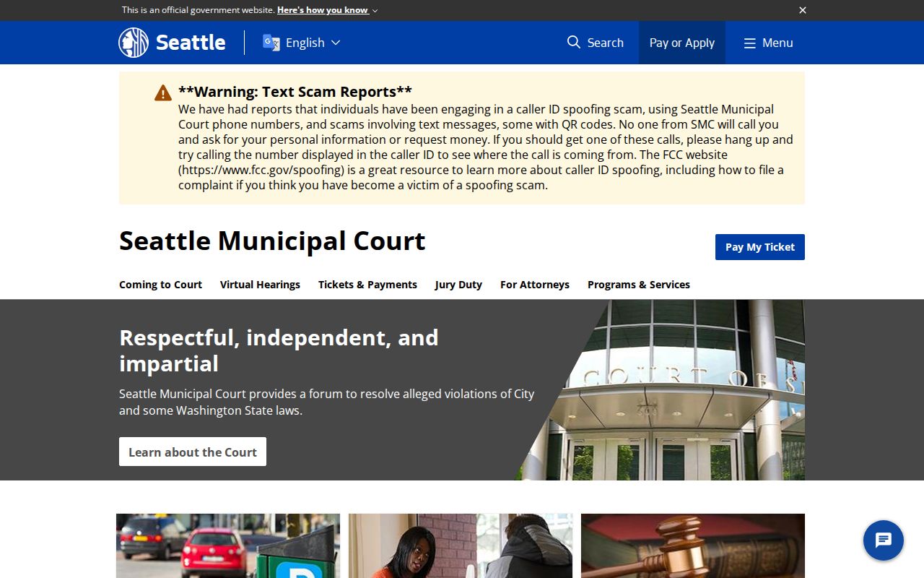Open the Seattle Municipal Court heading link
This screenshot has height=578, width=924.
coord(272,241)
